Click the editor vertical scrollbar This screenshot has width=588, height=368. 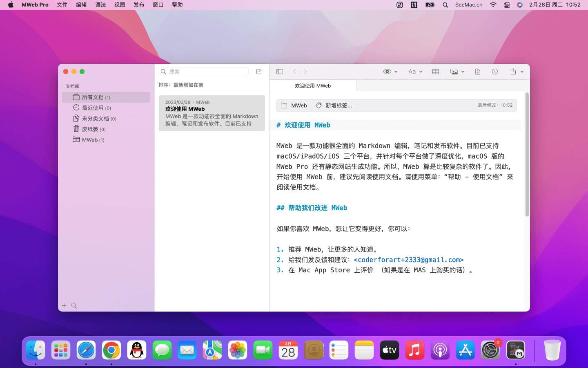[527, 155]
